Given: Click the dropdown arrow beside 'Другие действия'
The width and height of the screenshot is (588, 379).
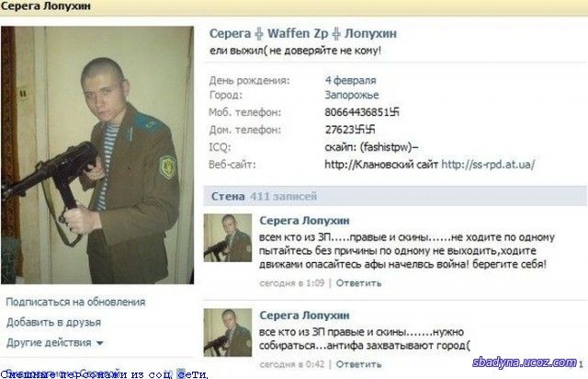Looking at the screenshot, I should click(x=100, y=343).
